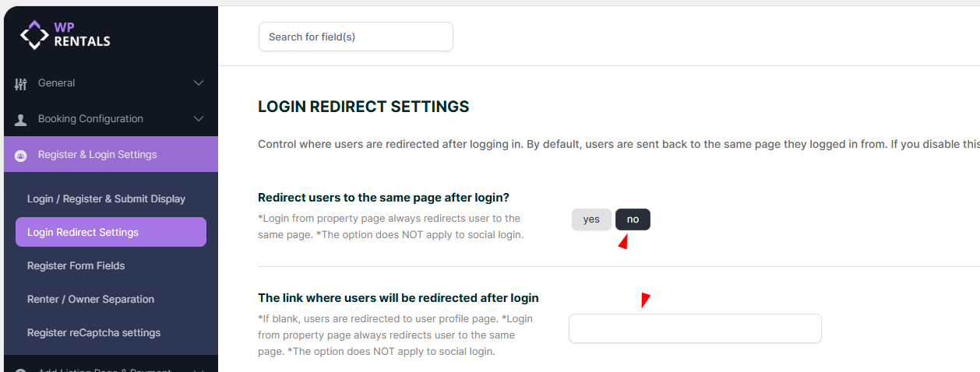
Task: Click the Register & Login Settings icon
Action: (x=21, y=155)
